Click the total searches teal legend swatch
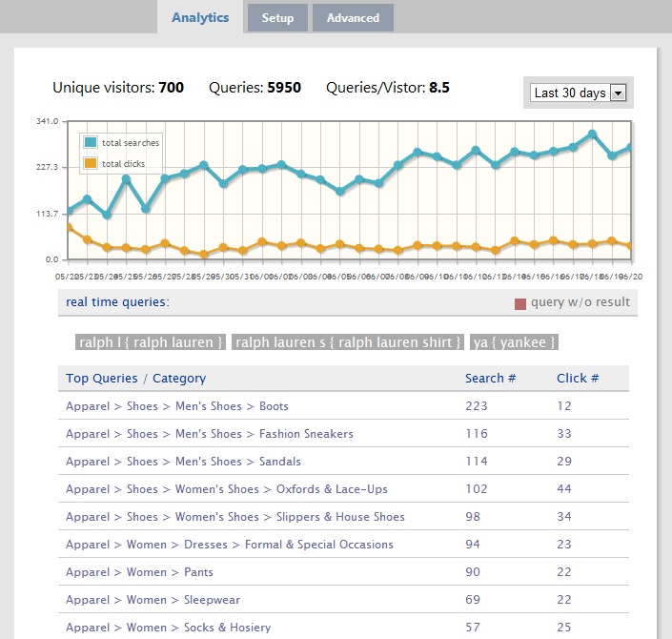The image size is (672, 639). point(91,142)
